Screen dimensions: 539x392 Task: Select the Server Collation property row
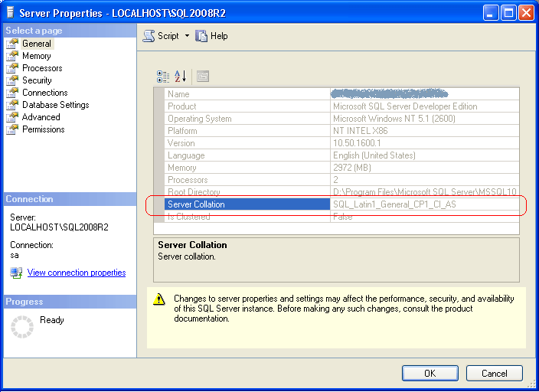click(x=341, y=204)
